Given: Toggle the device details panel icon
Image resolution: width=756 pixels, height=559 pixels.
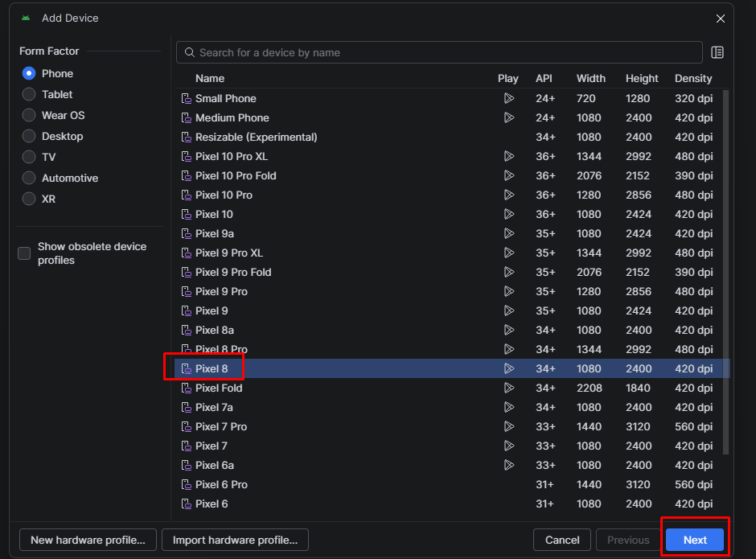Looking at the screenshot, I should 717,52.
